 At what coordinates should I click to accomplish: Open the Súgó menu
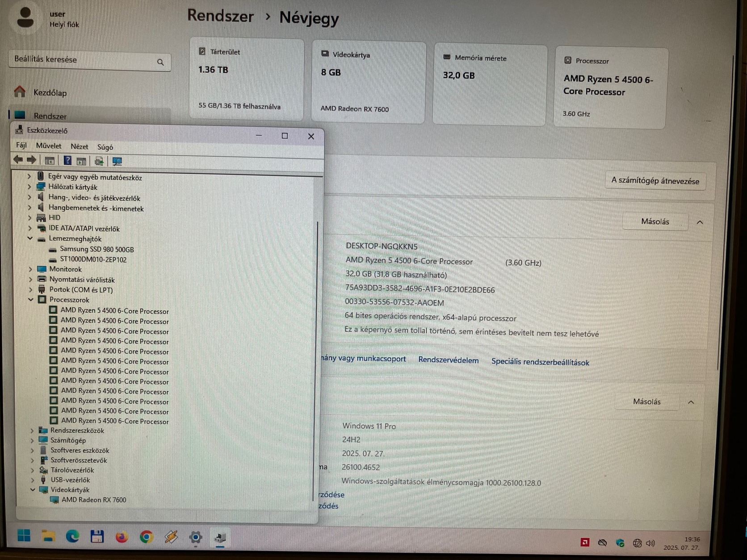pyautogui.click(x=105, y=147)
